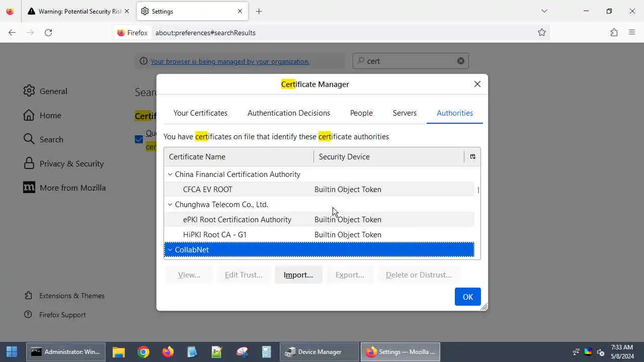The height and width of the screenshot is (362, 644).
Task: Bookmark this page with star icon
Action: (542, 33)
